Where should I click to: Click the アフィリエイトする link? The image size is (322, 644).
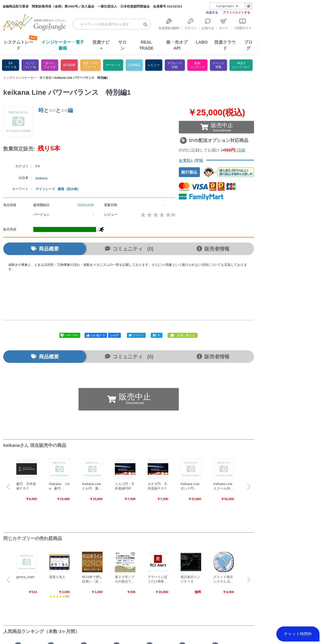click(236, 13)
